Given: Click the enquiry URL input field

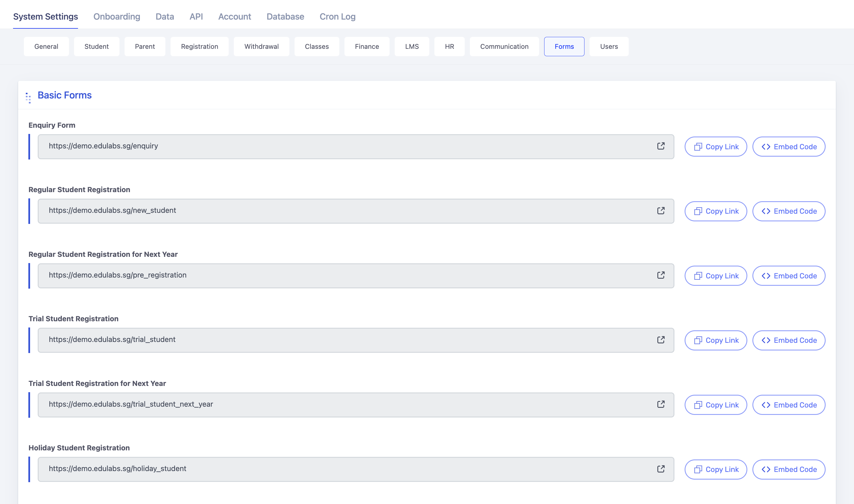Looking at the screenshot, I should [340, 146].
